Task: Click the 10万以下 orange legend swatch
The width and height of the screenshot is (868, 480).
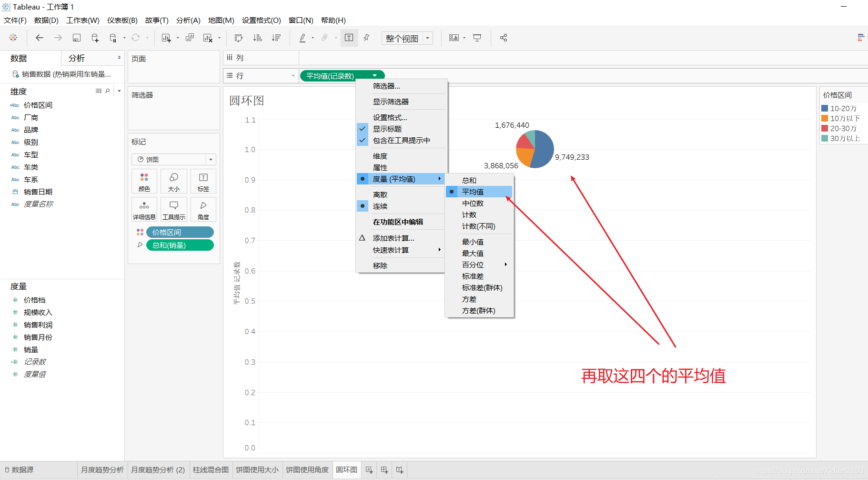Action: pos(825,119)
